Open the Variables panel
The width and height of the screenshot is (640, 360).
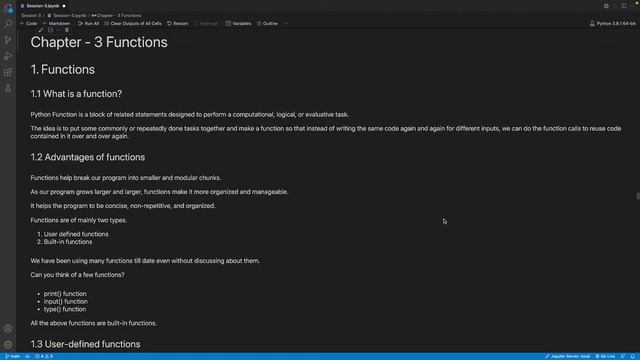(238, 23)
